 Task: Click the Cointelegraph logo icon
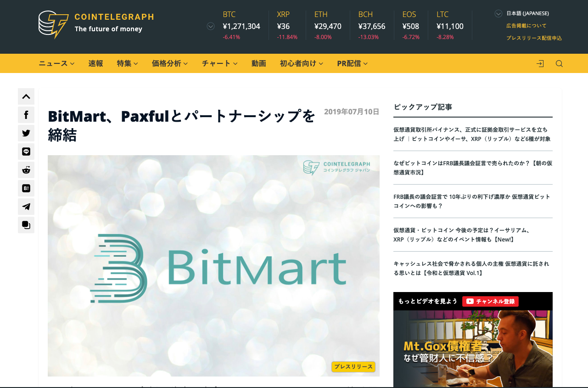[x=54, y=24]
